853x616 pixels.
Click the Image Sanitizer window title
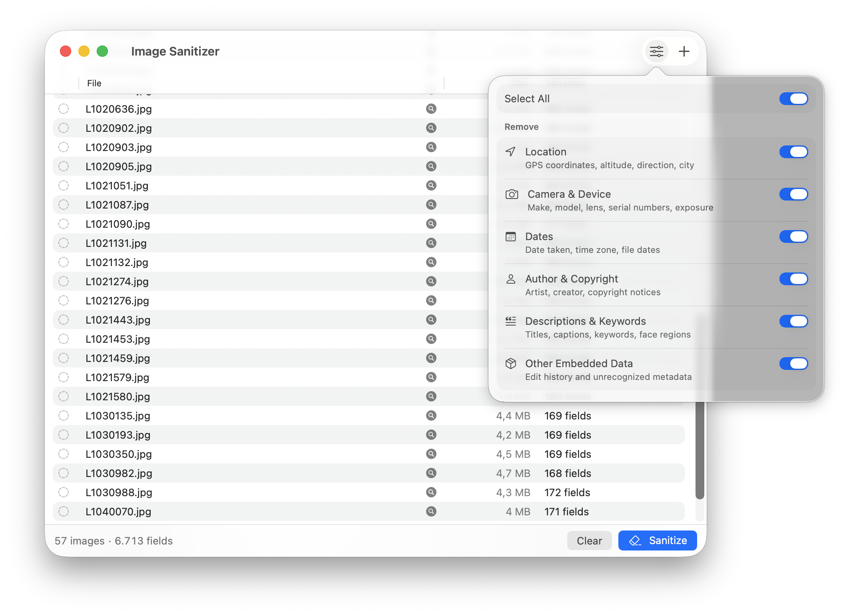pyautogui.click(x=175, y=52)
